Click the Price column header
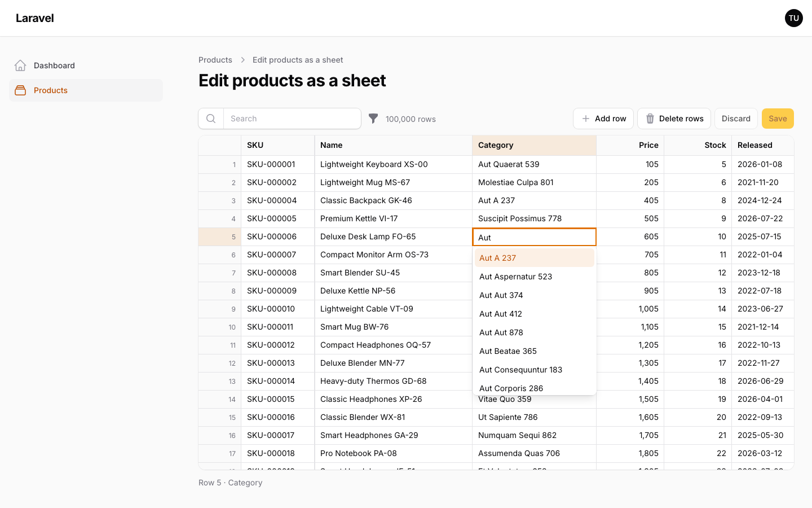 [630, 145]
